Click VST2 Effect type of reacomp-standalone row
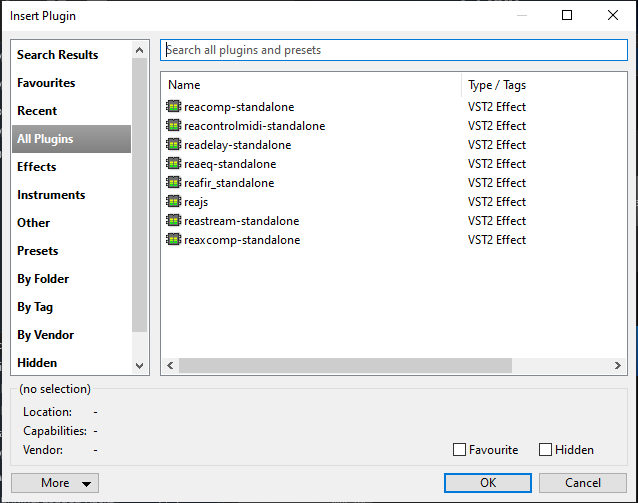 coord(497,107)
